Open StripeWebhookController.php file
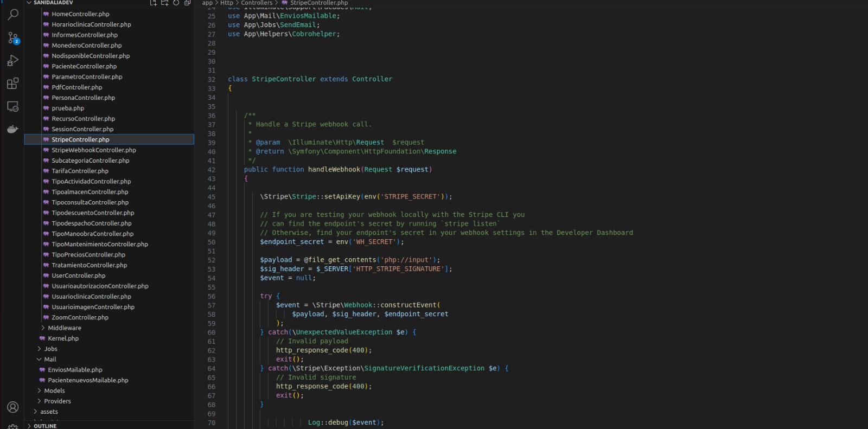The width and height of the screenshot is (868, 429). [93, 150]
